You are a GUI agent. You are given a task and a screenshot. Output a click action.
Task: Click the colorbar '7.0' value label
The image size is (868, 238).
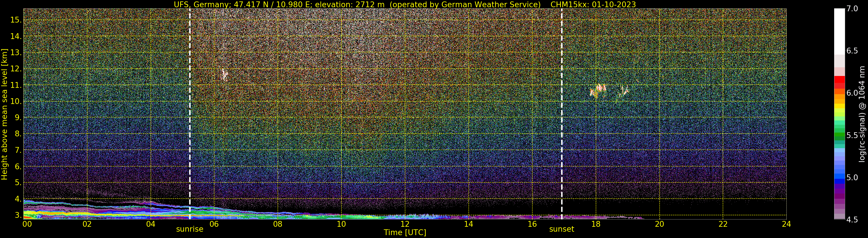pyautogui.click(x=852, y=8)
